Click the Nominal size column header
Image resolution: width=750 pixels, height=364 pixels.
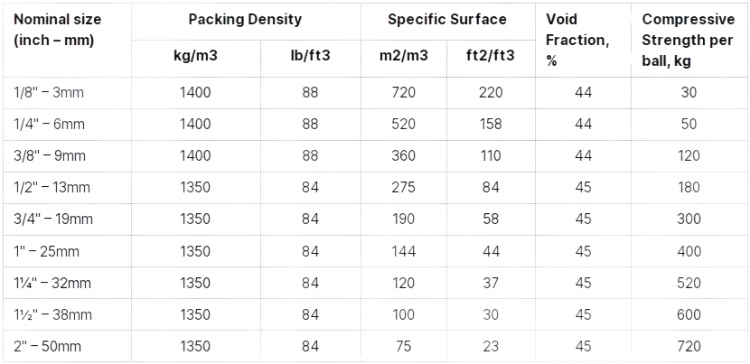point(57,30)
